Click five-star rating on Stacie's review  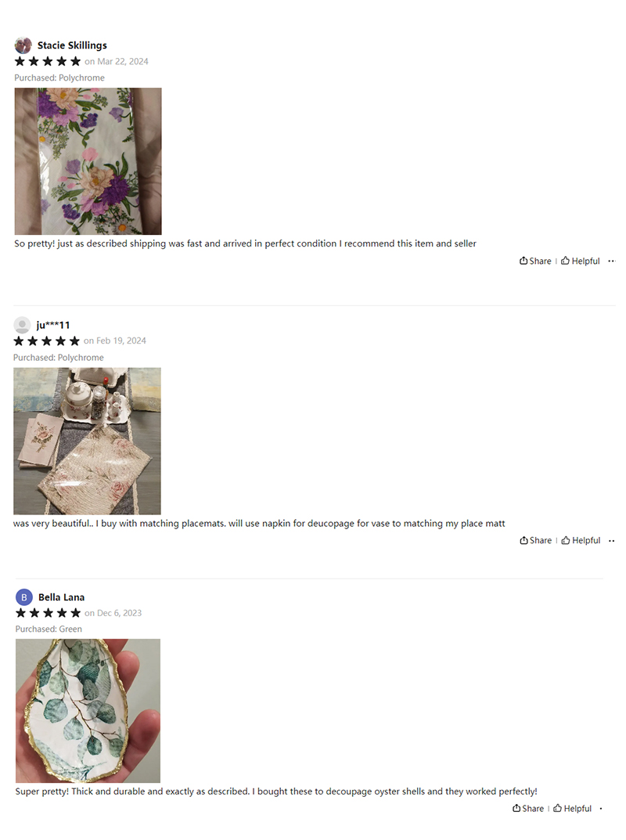tap(48, 61)
